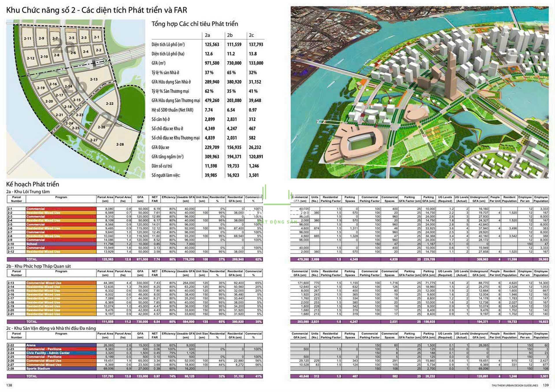Click the heading "Kế hoạch Phát triển"

coord(33,184)
